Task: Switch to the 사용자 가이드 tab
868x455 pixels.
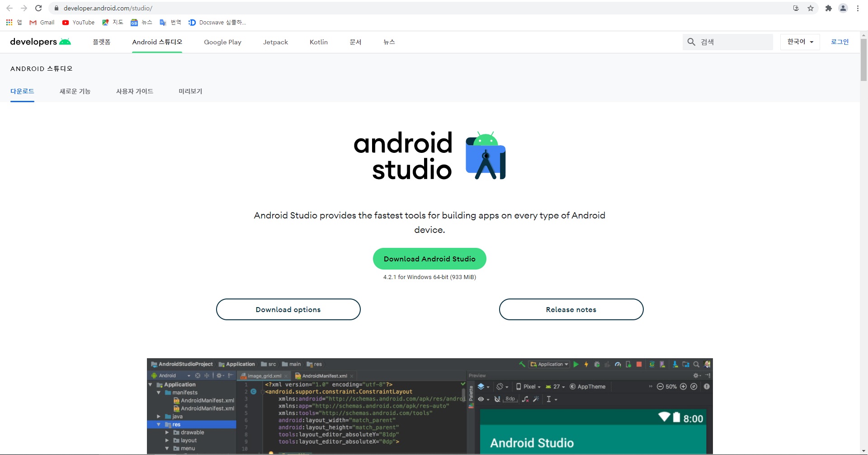Action: coord(135,91)
